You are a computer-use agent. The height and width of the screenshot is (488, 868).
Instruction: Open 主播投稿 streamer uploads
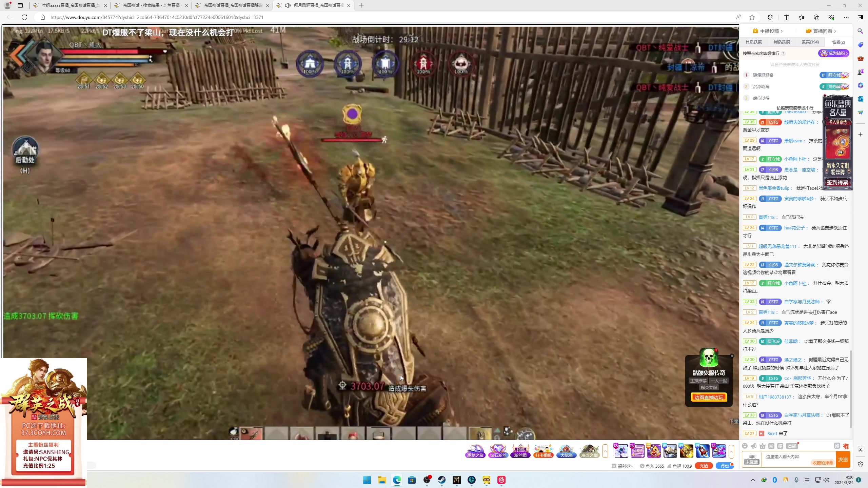coord(768,31)
